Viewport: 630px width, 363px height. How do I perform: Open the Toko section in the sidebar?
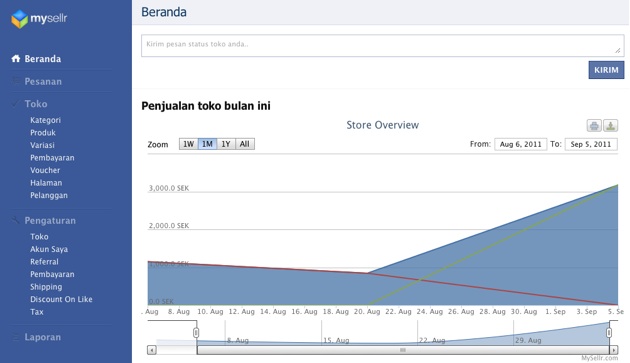tap(36, 104)
